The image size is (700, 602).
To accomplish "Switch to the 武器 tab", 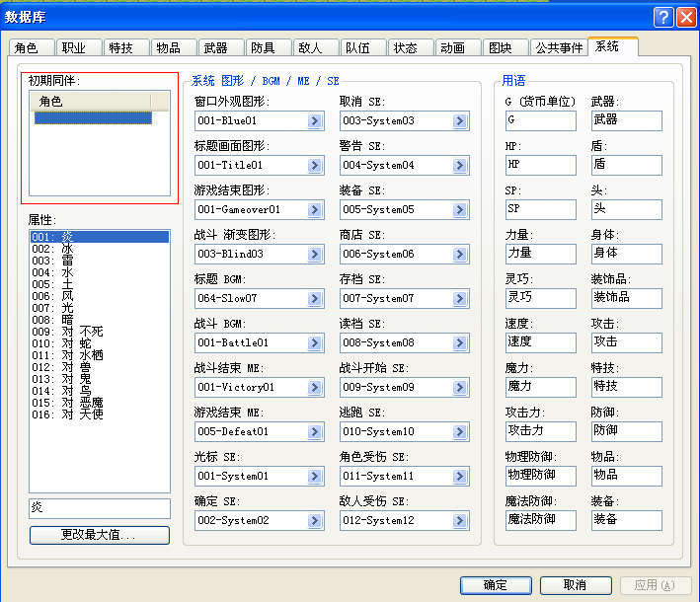I will click(221, 47).
